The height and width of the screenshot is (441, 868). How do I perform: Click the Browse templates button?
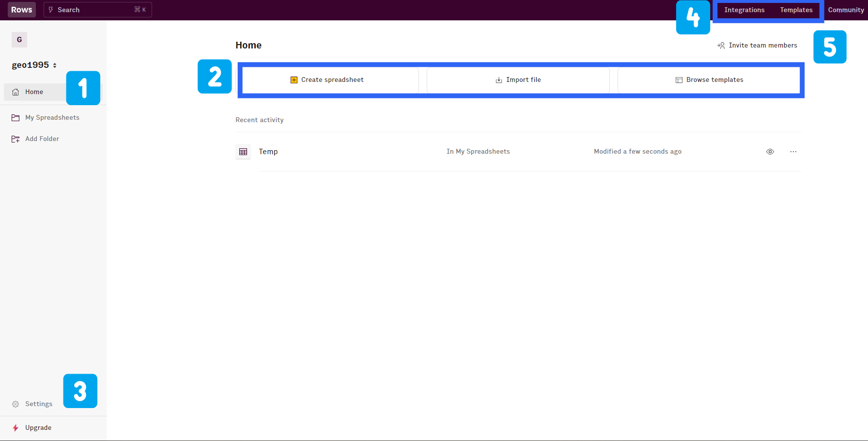point(709,80)
